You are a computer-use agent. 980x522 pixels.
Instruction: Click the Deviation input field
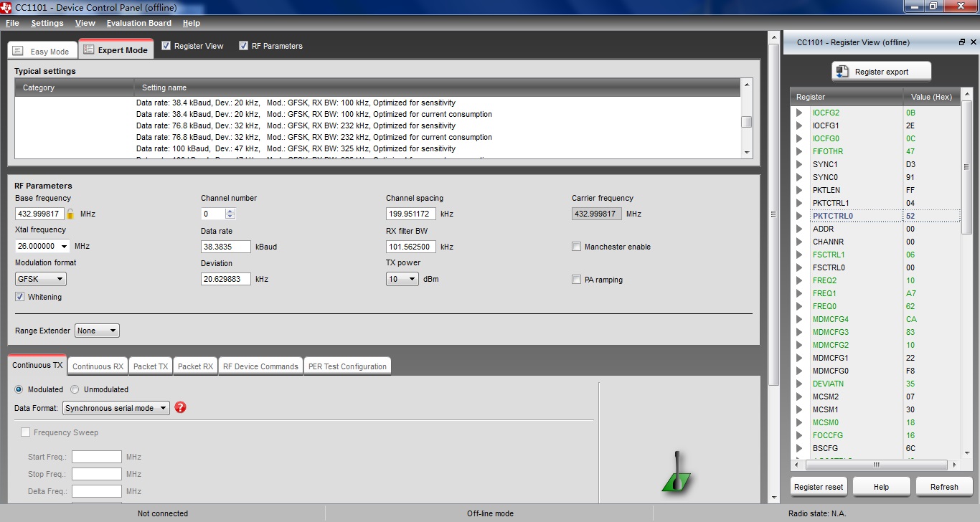(x=226, y=279)
